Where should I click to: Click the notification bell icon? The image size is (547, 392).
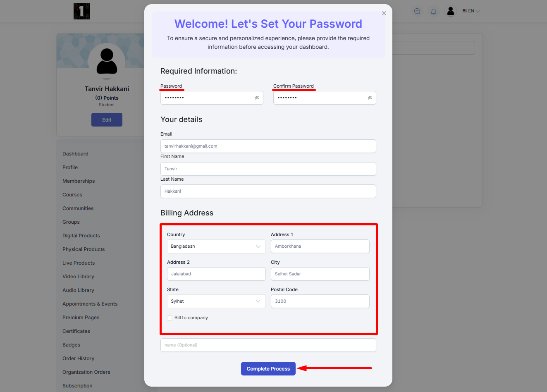pos(433,12)
